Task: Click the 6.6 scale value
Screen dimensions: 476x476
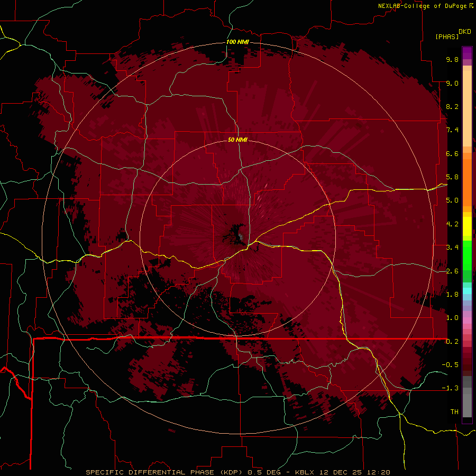Action: point(452,153)
